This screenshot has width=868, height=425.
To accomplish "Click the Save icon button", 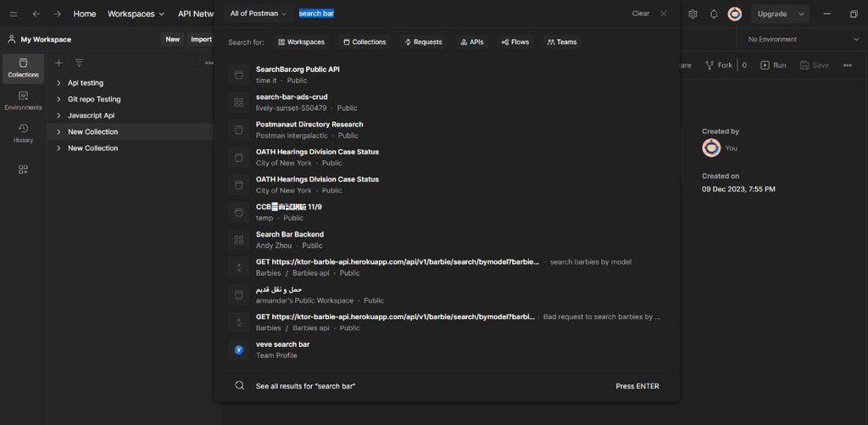I will 815,64.
